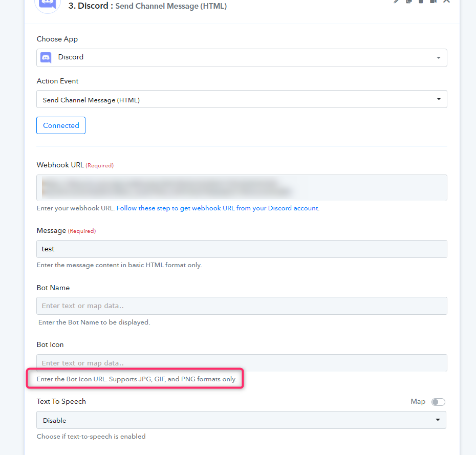Collapse the Discord step with the chevron
Viewport: 476px width, 455px height.
(x=446, y=1)
